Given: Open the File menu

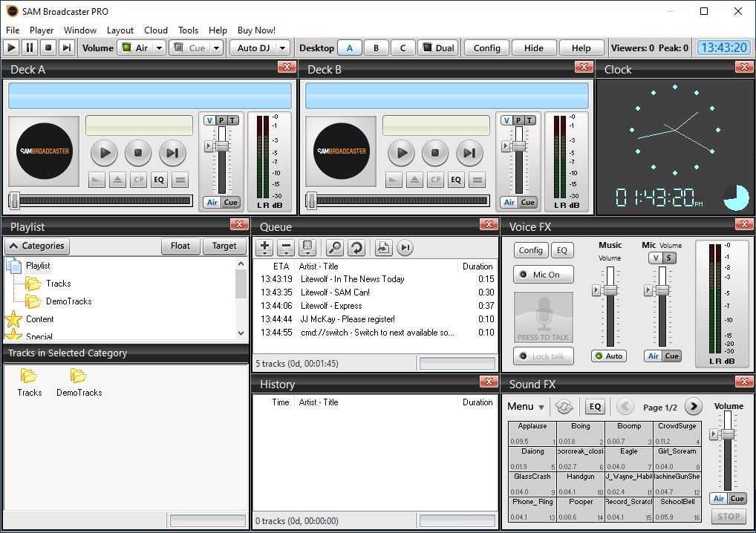Looking at the screenshot, I should [13, 30].
